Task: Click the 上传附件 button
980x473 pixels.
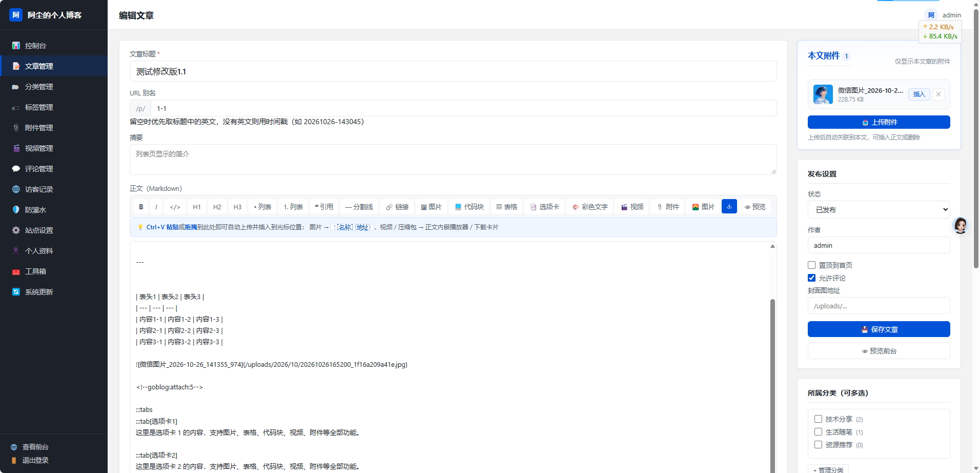Action: (879, 122)
